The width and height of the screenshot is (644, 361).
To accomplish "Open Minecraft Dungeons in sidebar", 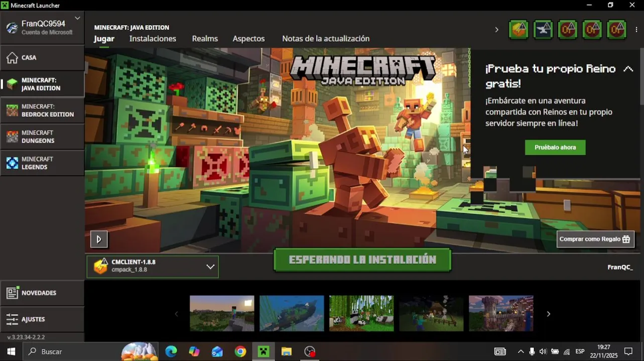I will (x=42, y=136).
